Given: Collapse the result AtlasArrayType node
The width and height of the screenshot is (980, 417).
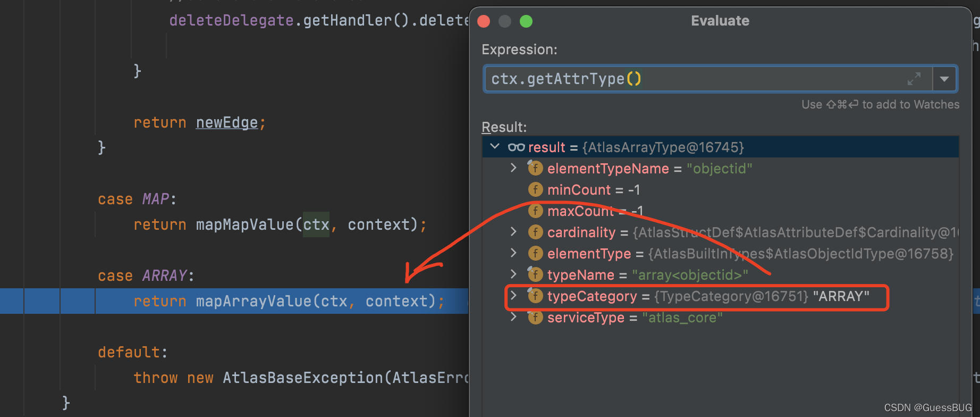Looking at the screenshot, I should (x=495, y=146).
